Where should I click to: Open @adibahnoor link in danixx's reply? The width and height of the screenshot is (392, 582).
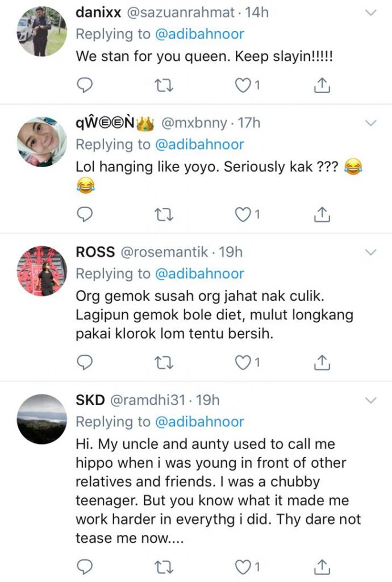tap(199, 34)
